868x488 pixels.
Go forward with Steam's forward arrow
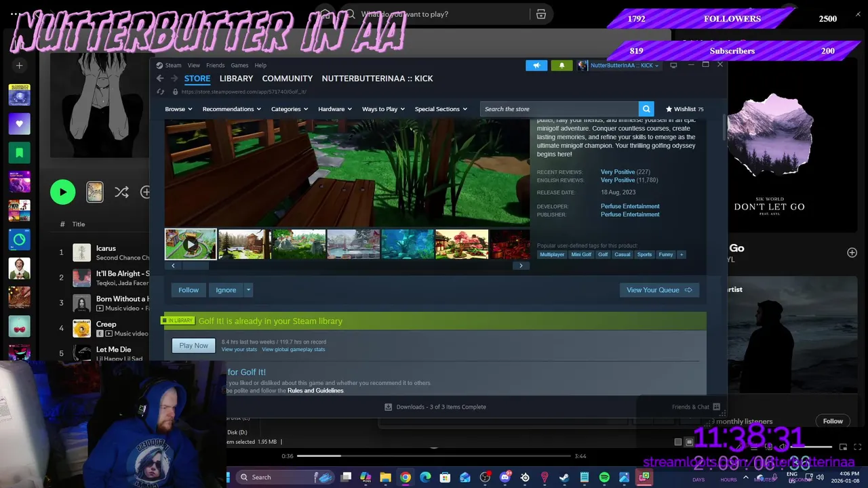click(173, 79)
